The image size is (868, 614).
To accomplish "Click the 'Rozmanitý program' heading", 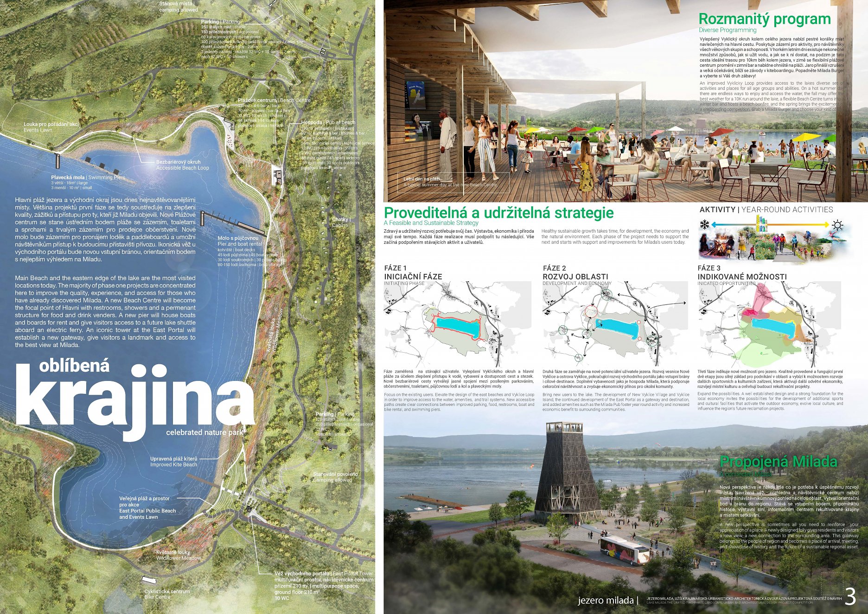I will pos(765,19).
